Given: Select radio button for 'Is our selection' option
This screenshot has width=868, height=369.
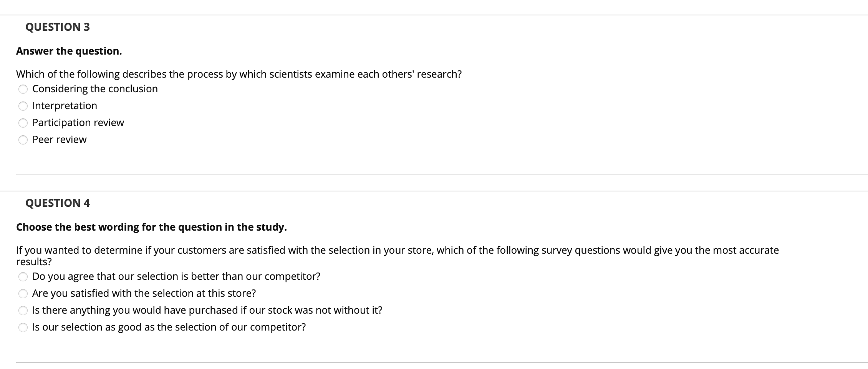Looking at the screenshot, I should pos(23,327).
